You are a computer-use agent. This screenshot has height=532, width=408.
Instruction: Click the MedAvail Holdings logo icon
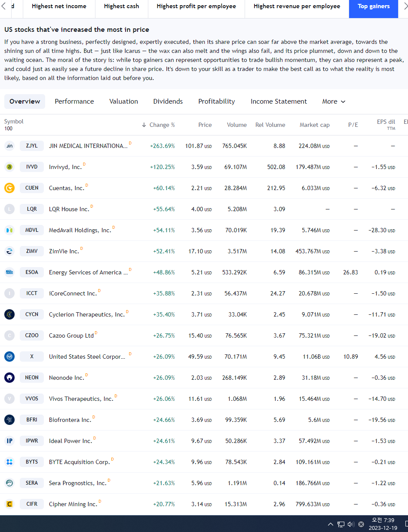pyautogui.click(x=9, y=230)
